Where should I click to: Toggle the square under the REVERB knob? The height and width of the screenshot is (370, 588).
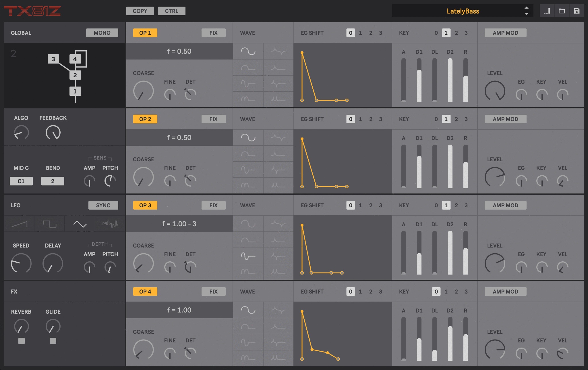[x=22, y=341]
